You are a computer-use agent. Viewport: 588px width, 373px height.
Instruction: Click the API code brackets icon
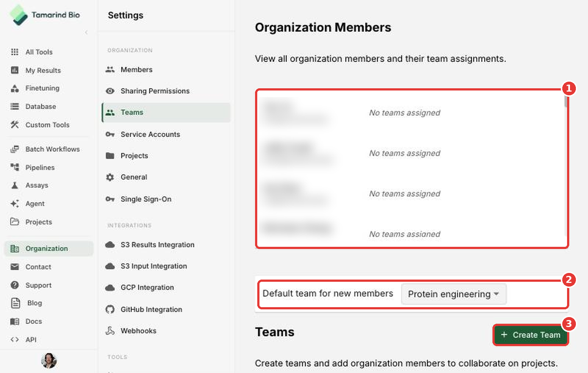[x=15, y=340]
